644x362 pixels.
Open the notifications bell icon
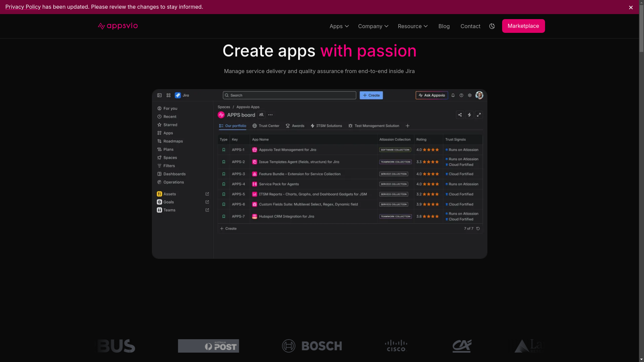coord(453,95)
